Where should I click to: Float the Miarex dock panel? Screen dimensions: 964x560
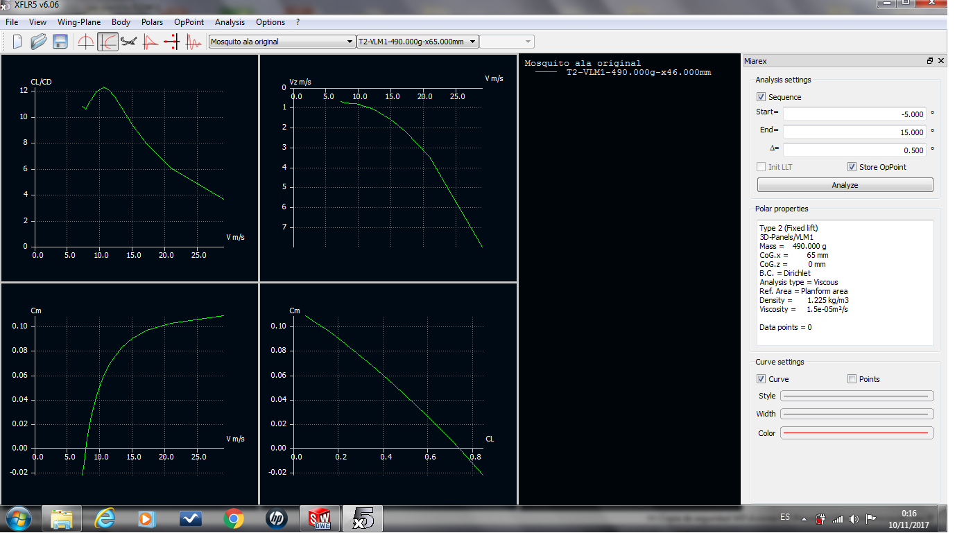pyautogui.click(x=930, y=61)
